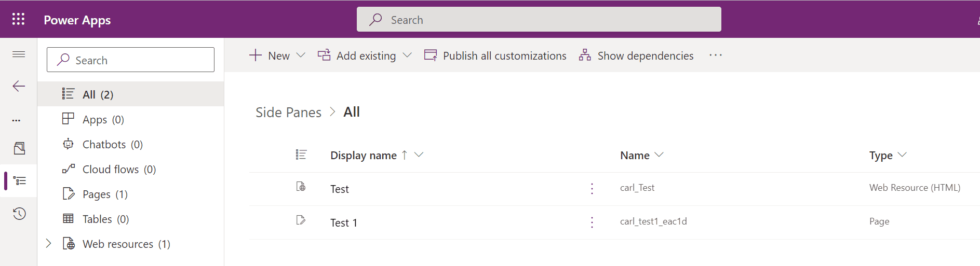Select the Objects list icon in sidebar
The image size is (980, 266).
[x=20, y=180]
